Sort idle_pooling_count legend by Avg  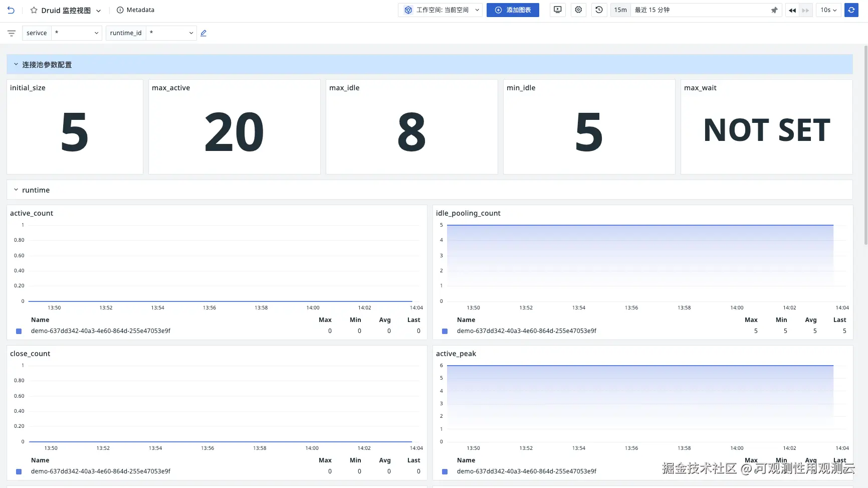[x=811, y=320]
